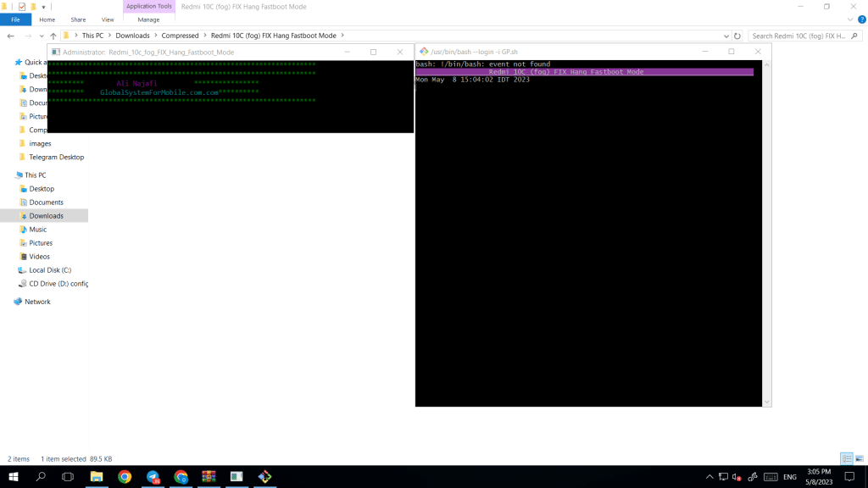Go back using the Back arrow
Image resolution: width=868 pixels, height=488 pixels.
(10, 36)
